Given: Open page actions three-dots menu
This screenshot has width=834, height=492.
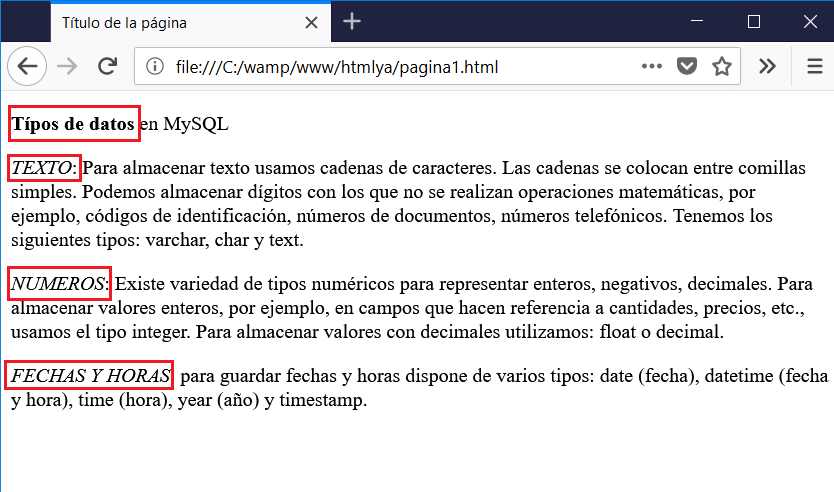Looking at the screenshot, I should (652, 66).
